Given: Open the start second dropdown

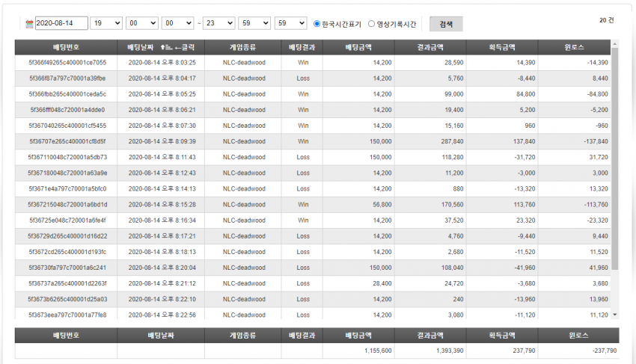Looking at the screenshot, I should tap(177, 23).
